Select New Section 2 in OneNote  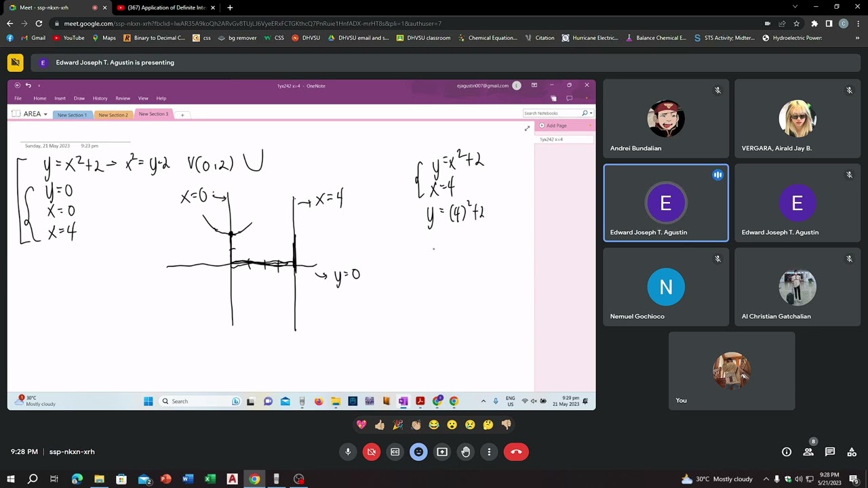[113, 115]
